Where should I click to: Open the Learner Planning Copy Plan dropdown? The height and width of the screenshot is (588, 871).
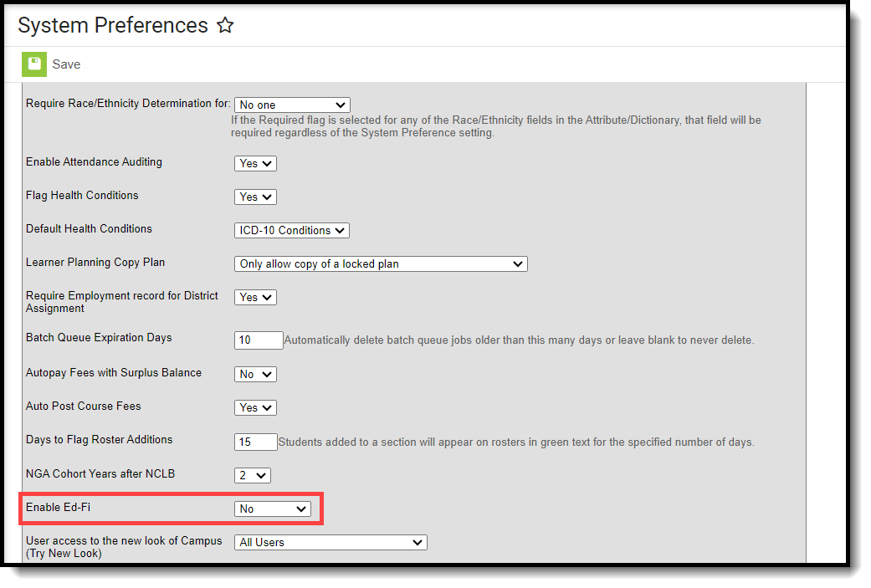coord(381,263)
